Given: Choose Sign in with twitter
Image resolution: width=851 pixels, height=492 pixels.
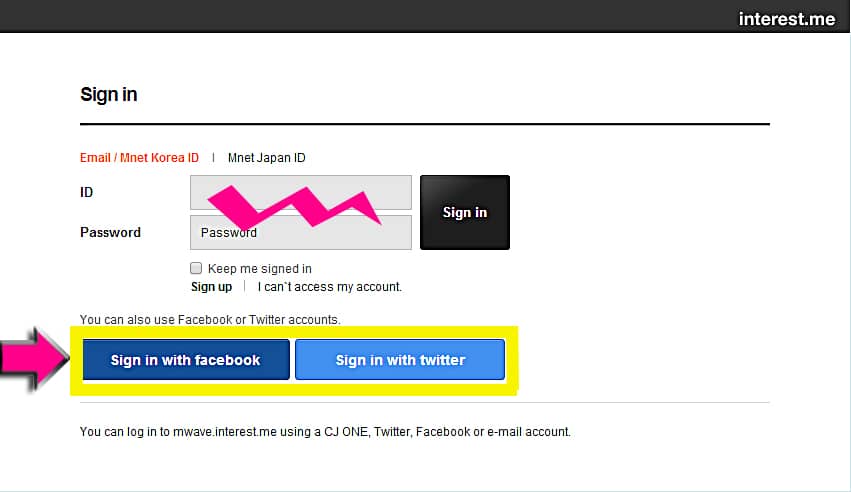Looking at the screenshot, I should pyautogui.click(x=400, y=360).
